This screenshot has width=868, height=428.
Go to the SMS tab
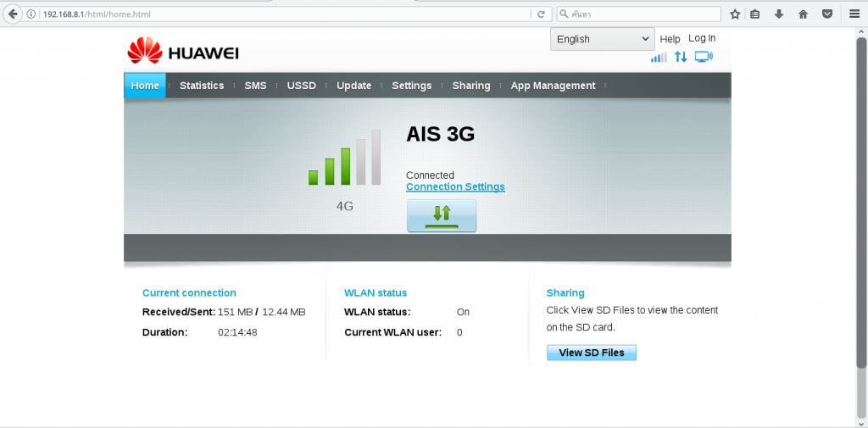[x=255, y=86]
